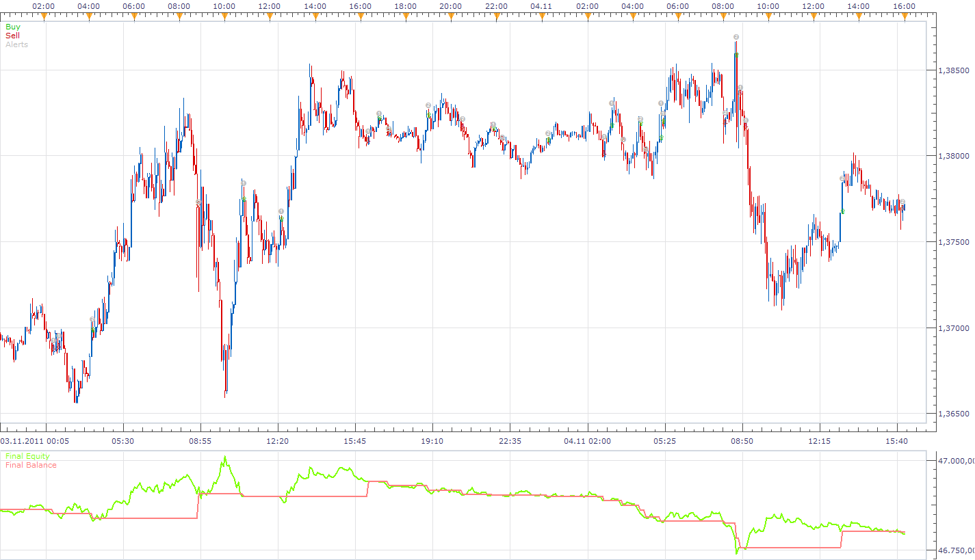Click the 04.11 02:00 bottom axis label
The width and height of the screenshot is (975, 560).
(587, 441)
